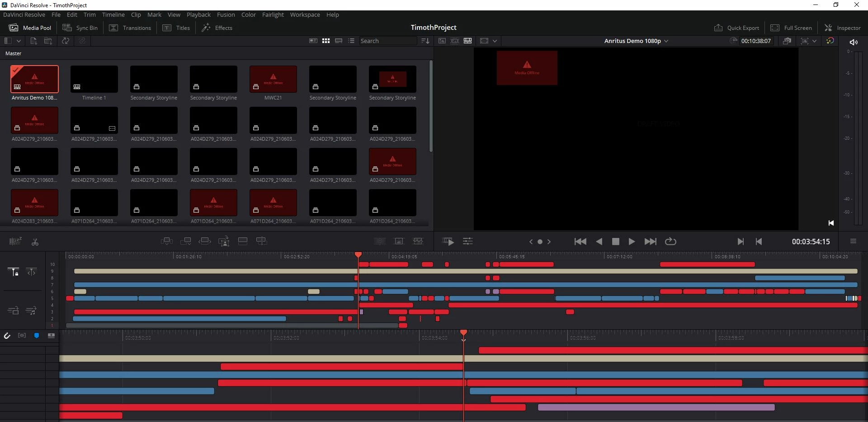This screenshot has width=868, height=422.
Task: Select source tape viewer mode
Action: coord(455,41)
